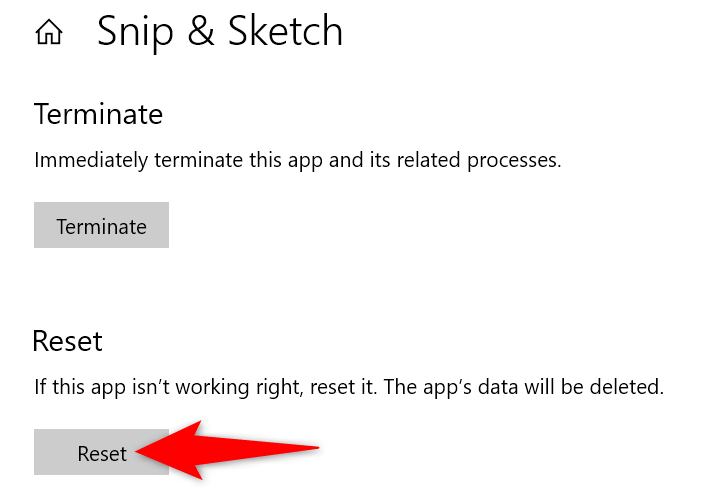This screenshot has height=503, width=722.
Task: Click the Home icon beside the title
Action: [48, 33]
